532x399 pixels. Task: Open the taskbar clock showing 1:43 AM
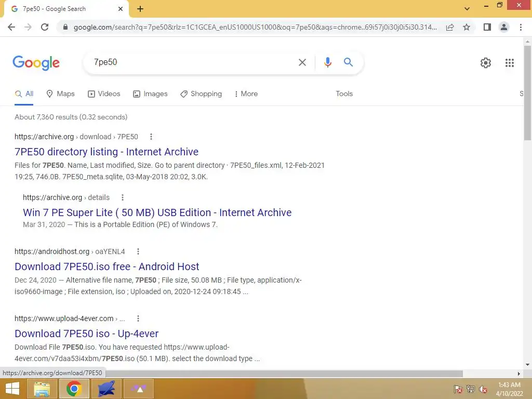point(509,389)
